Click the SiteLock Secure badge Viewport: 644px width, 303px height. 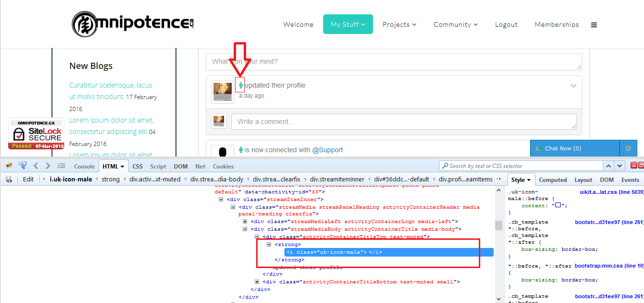point(36,134)
